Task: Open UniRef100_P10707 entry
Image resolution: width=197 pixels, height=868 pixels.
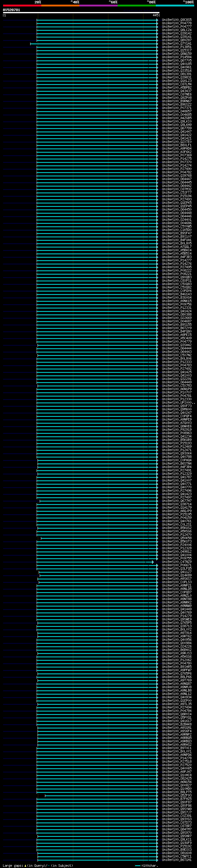Action: 177,392
